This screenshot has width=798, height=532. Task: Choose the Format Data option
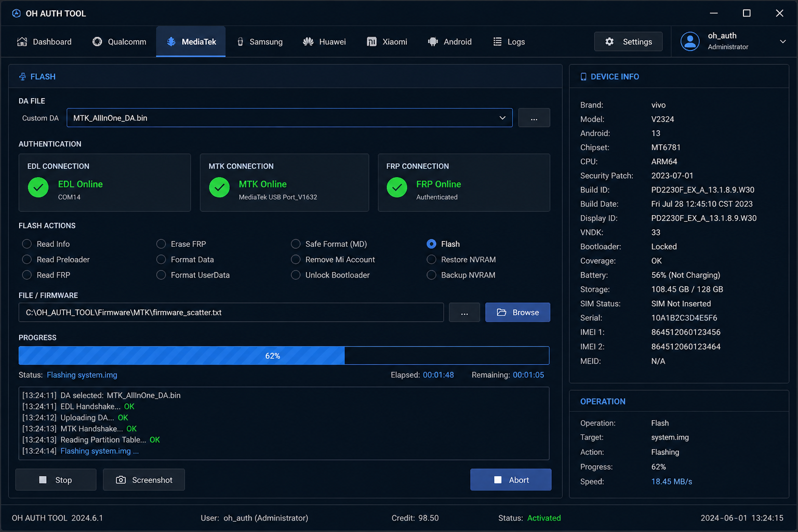pyautogui.click(x=161, y=260)
